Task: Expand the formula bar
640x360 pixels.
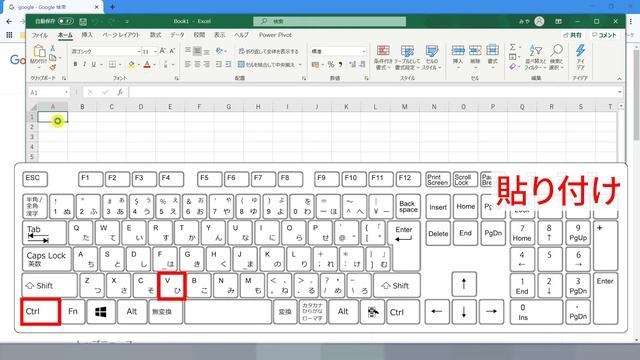Action: tap(620, 92)
